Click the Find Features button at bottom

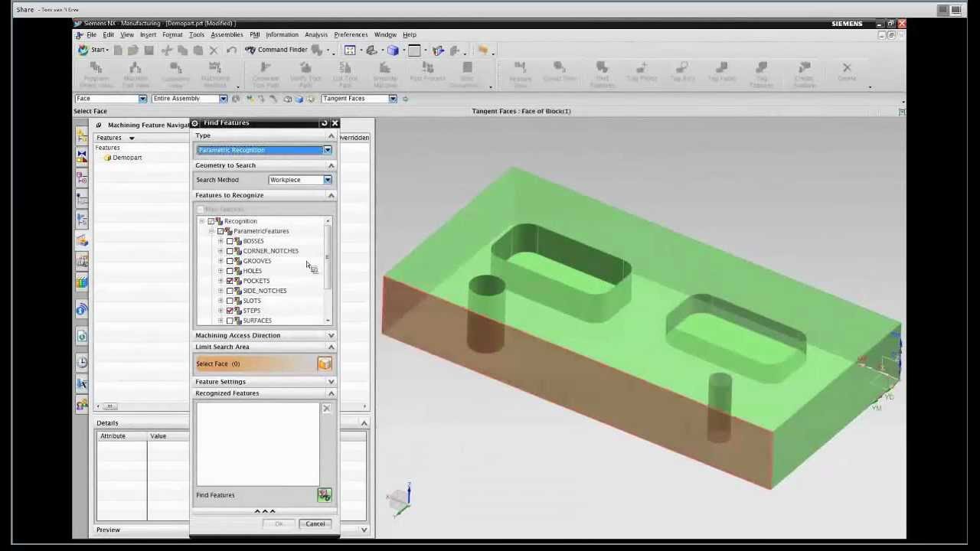click(x=325, y=495)
